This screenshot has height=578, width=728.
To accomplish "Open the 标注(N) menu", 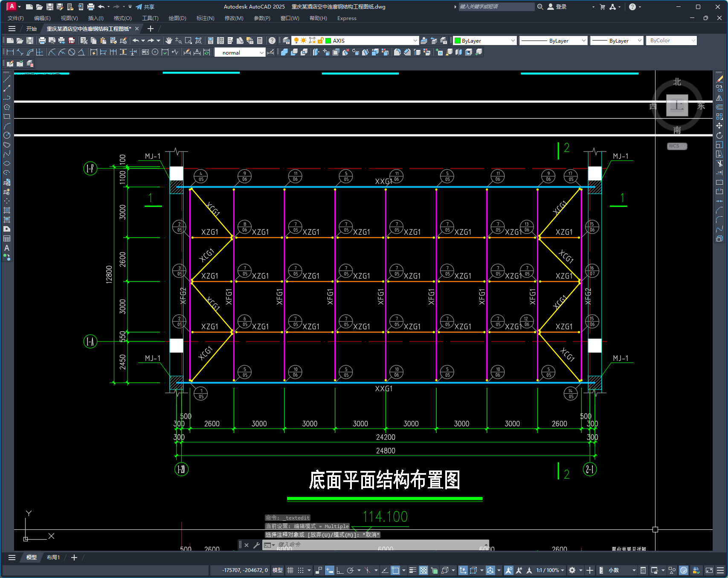I will point(205,18).
